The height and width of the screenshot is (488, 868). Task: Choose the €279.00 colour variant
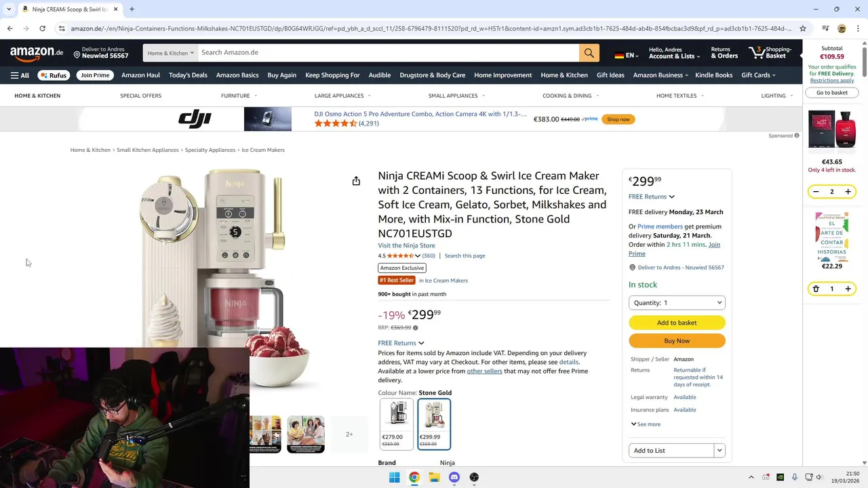tap(397, 424)
